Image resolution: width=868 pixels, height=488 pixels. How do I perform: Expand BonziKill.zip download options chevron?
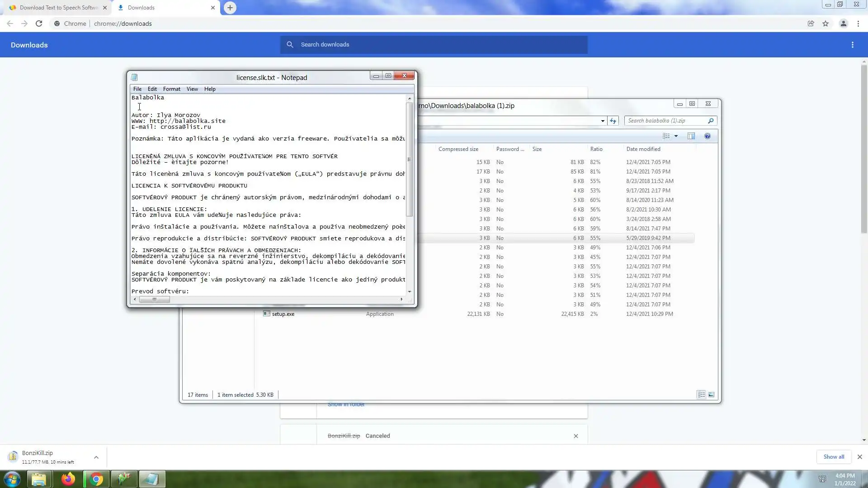pos(96,457)
